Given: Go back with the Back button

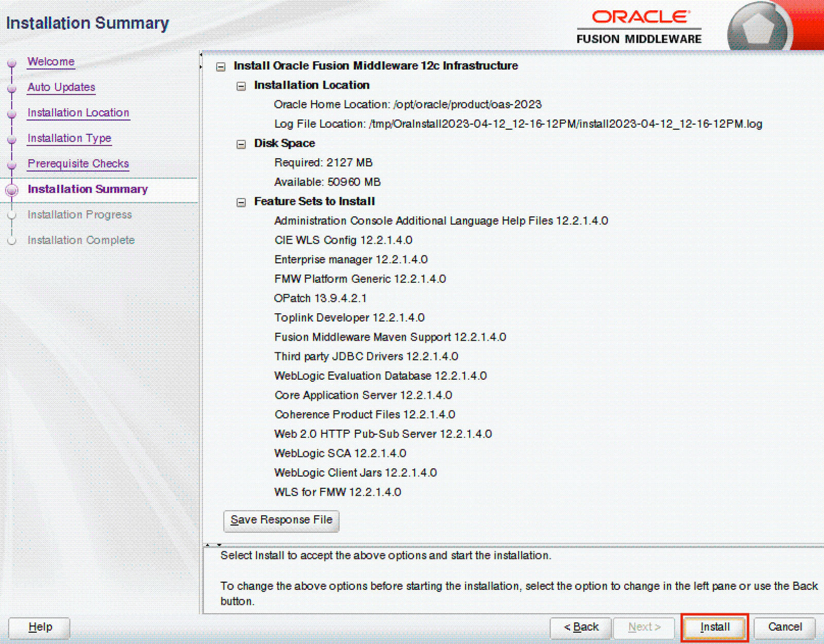Looking at the screenshot, I should [x=581, y=627].
